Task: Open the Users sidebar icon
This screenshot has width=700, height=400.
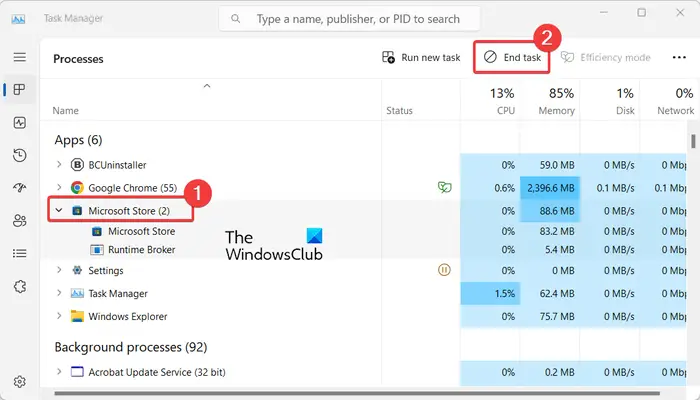Action: click(20, 221)
